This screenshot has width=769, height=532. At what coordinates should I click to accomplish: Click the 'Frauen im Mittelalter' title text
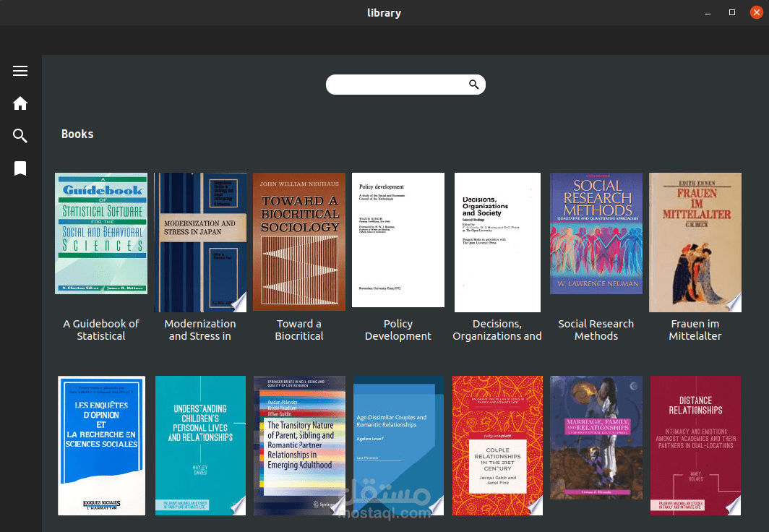(x=695, y=330)
